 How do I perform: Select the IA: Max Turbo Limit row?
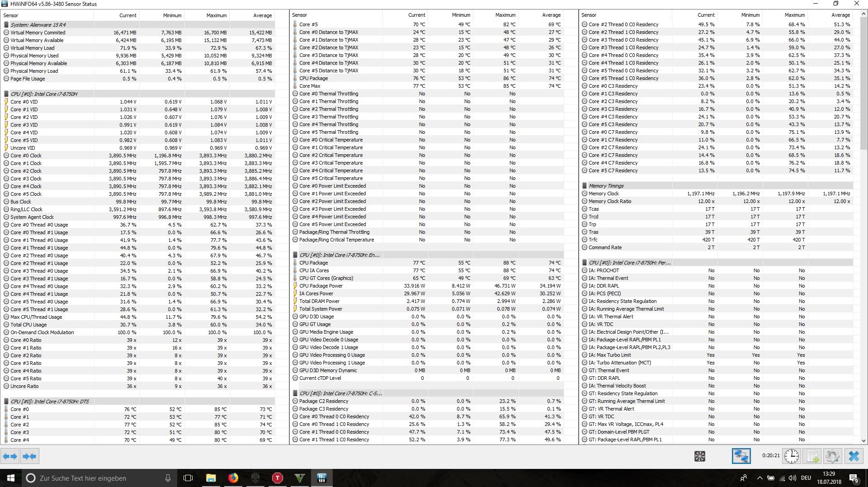(x=717, y=355)
